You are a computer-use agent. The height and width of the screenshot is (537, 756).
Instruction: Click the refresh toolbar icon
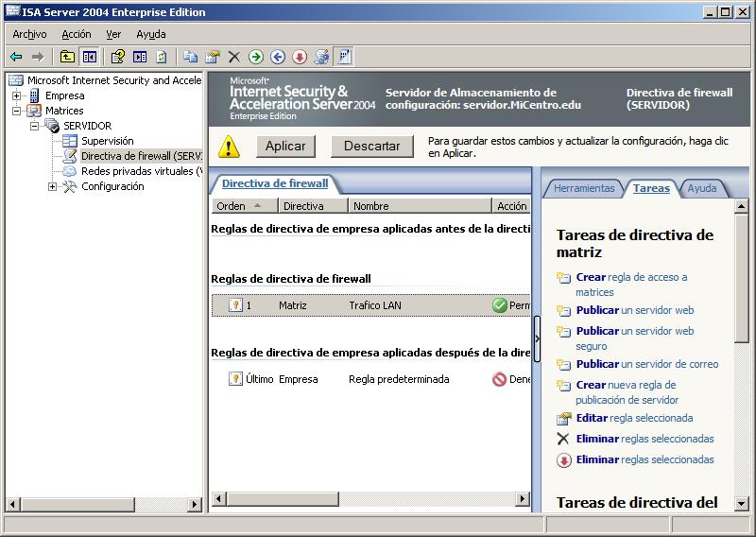coord(162,58)
